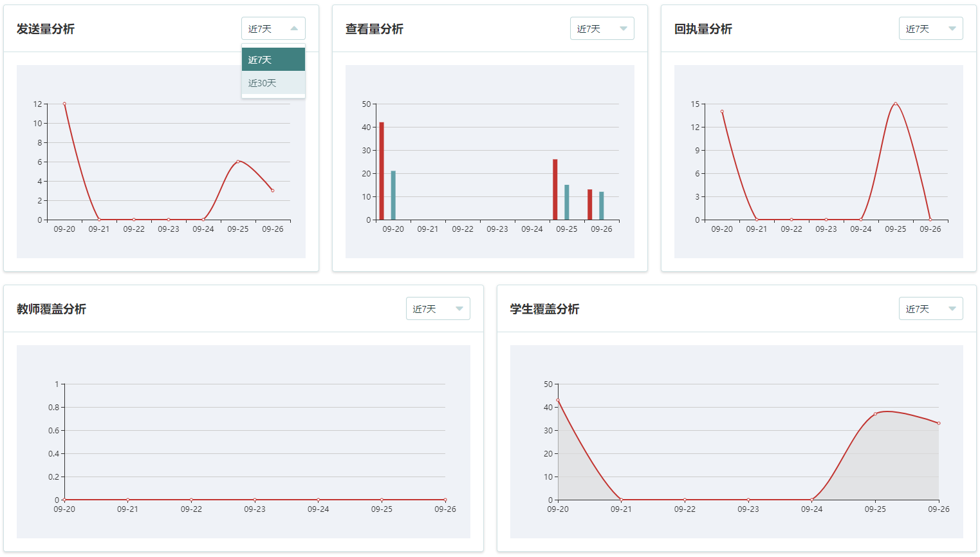980x557 pixels.
Task: Click teal 09-25 bar in 查看量分析 chart
Action: (567, 202)
